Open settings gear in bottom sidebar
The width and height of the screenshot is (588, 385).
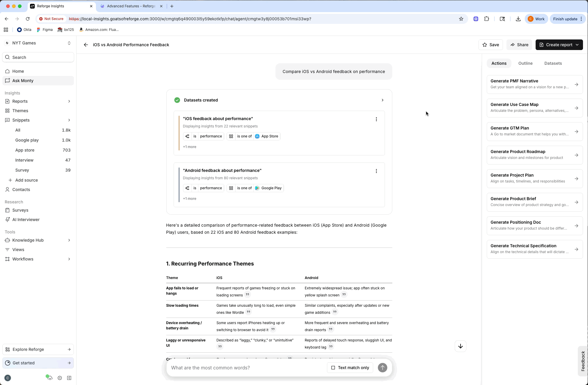pos(60,378)
